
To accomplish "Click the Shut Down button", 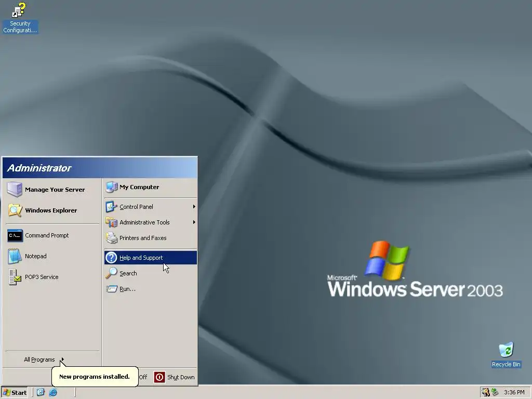I will tap(175, 377).
